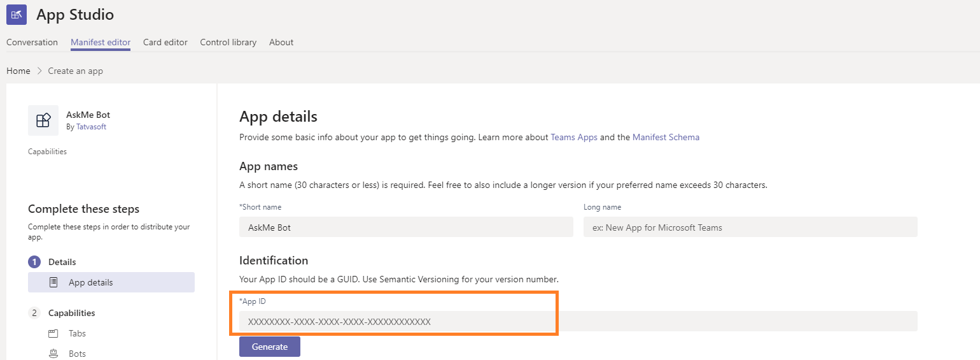The height and width of the screenshot is (360, 980).
Task: Open the Teams Apps link
Action: [574, 137]
